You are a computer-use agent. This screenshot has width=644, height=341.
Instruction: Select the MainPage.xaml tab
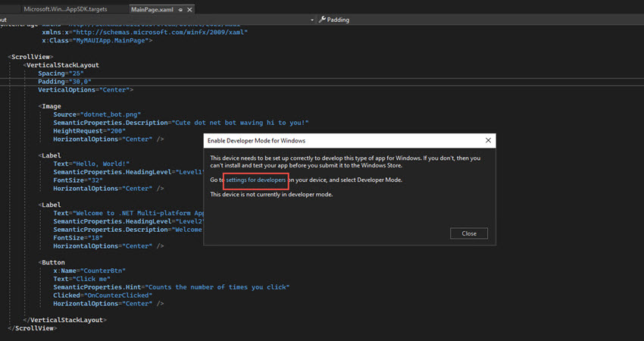pyautogui.click(x=151, y=9)
